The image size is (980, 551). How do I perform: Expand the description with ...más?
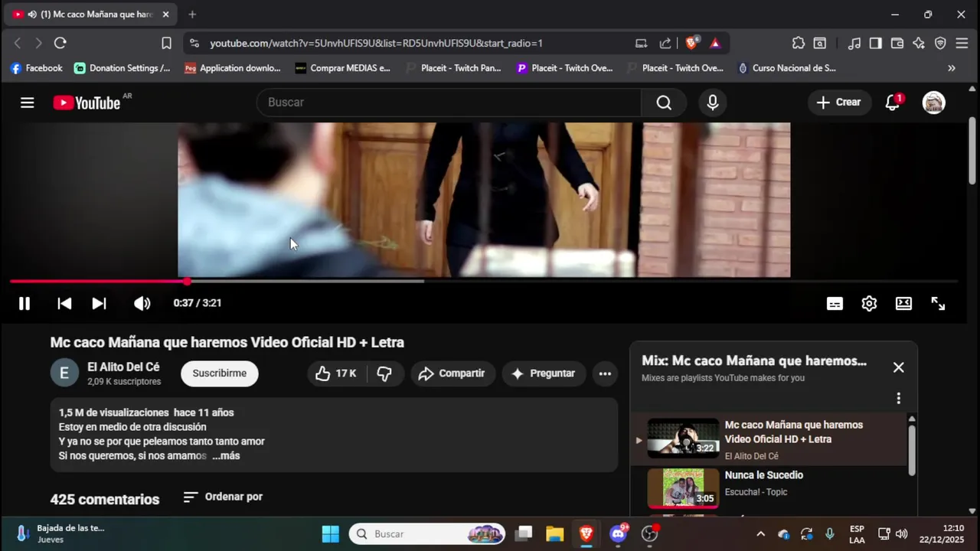click(x=226, y=456)
